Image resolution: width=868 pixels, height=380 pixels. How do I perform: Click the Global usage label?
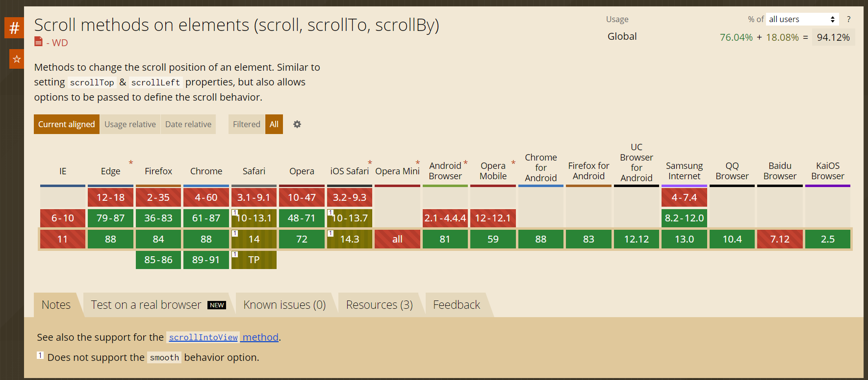coord(622,36)
